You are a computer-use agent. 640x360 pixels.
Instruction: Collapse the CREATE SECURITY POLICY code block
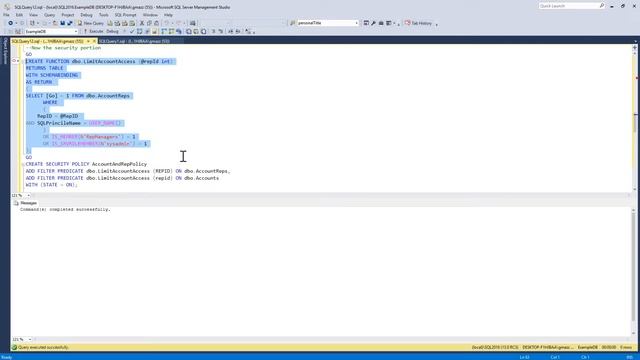(23, 164)
